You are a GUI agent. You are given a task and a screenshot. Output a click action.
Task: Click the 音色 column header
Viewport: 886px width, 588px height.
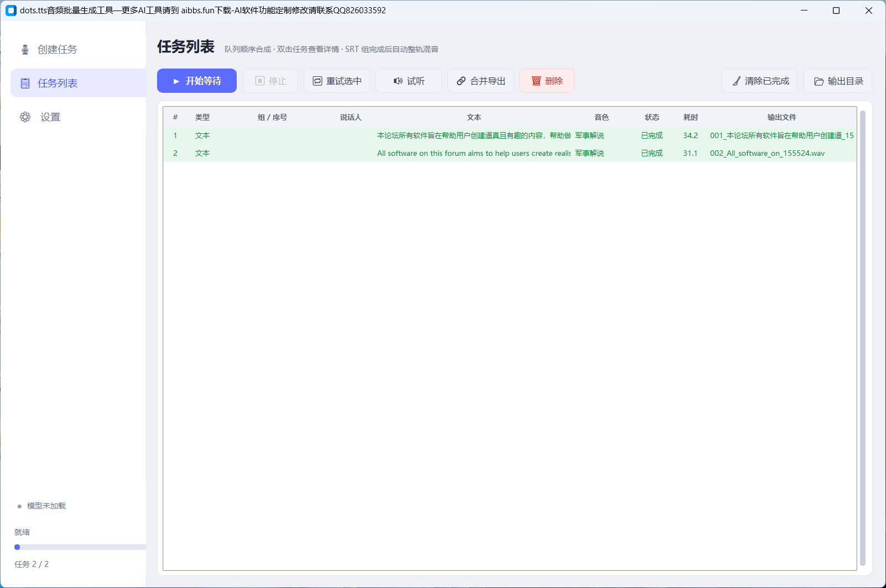pyautogui.click(x=602, y=117)
